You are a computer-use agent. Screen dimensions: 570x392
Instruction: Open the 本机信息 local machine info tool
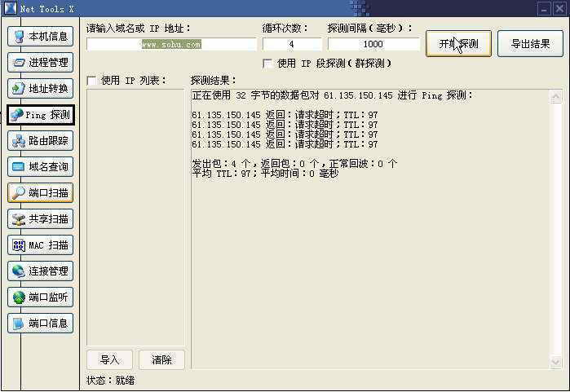click(41, 37)
